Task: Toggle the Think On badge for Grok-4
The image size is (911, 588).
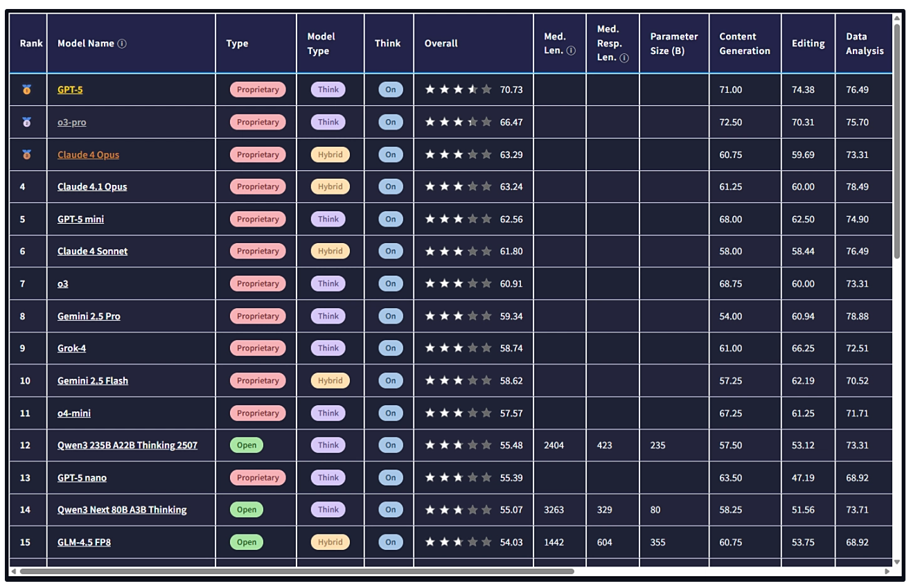Action: [x=390, y=348]
